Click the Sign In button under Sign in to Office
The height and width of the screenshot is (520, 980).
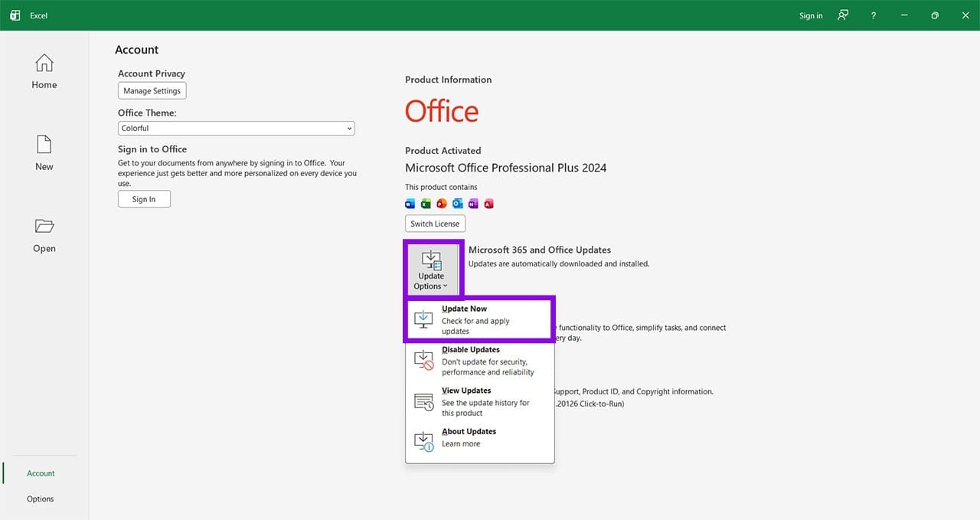(x=144, y=199)
